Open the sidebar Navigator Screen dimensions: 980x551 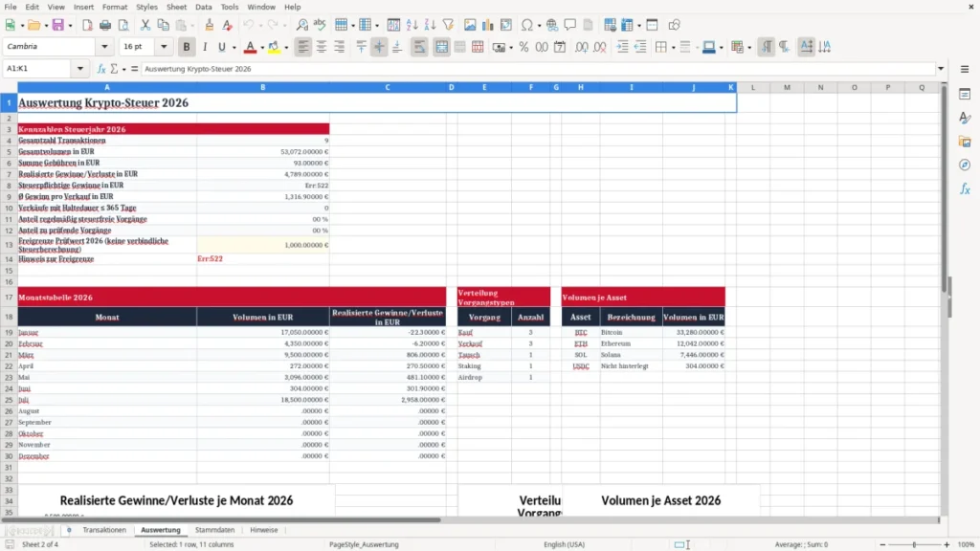tap(965, 165)
